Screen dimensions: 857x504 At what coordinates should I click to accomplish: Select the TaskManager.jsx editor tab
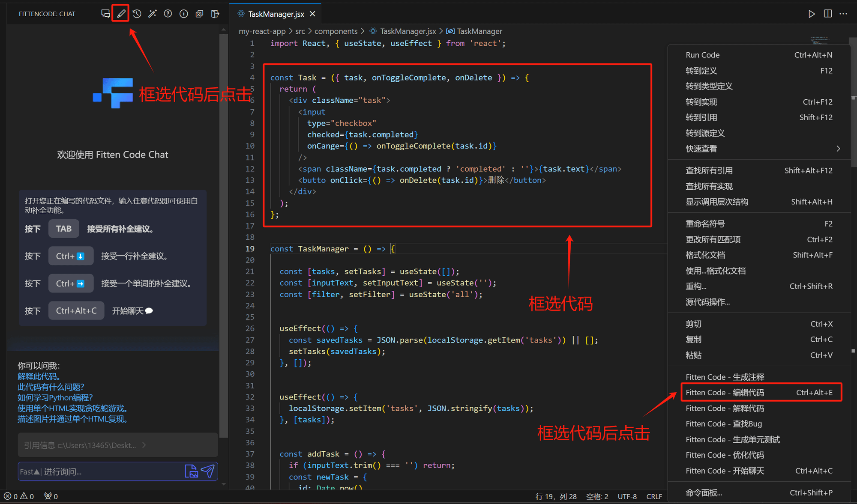(x=276, y=14)
